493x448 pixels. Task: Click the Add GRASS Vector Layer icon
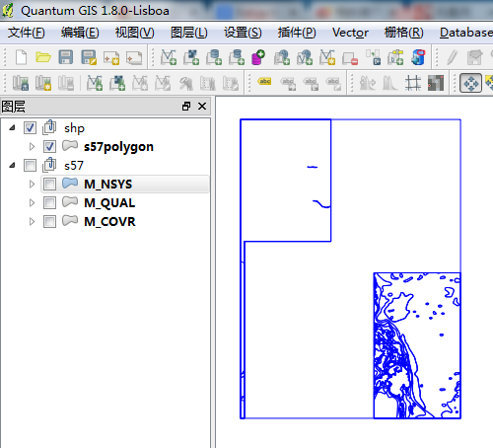(x=95, y=83)
